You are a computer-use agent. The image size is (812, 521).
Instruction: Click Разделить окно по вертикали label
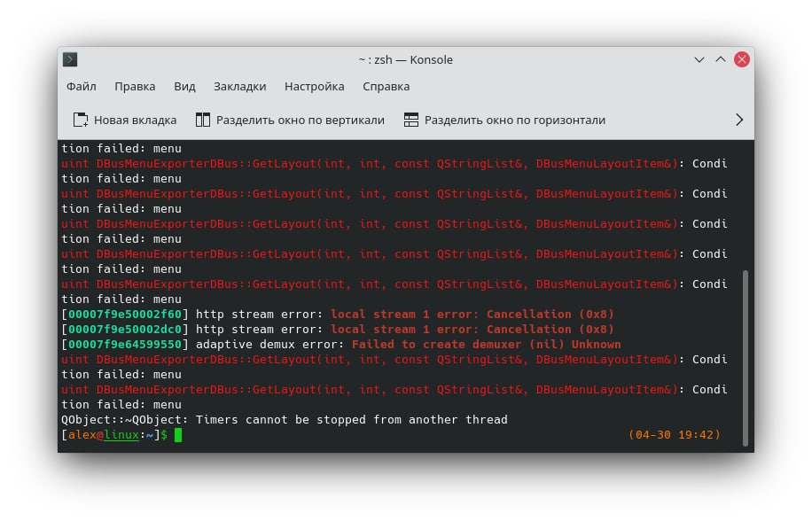coord(301,120)
